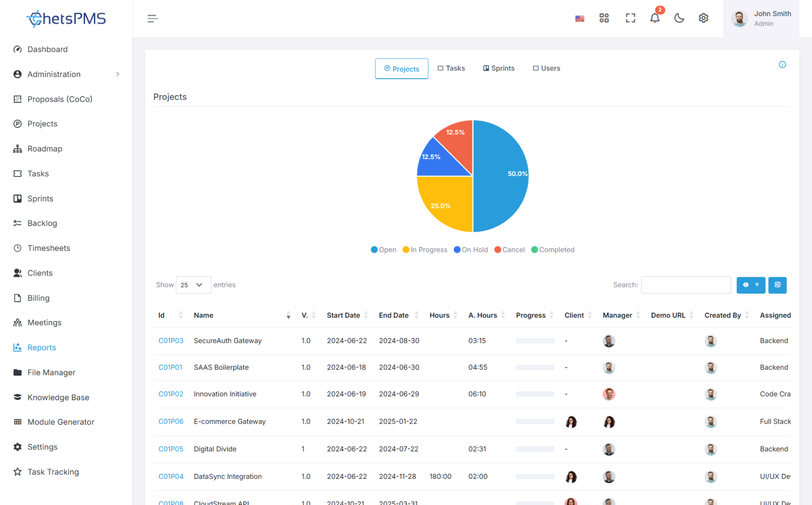Switch to the Tasks tab
Image resolution: width=812 pixels, height=505 pixels.
coord(451,68)
